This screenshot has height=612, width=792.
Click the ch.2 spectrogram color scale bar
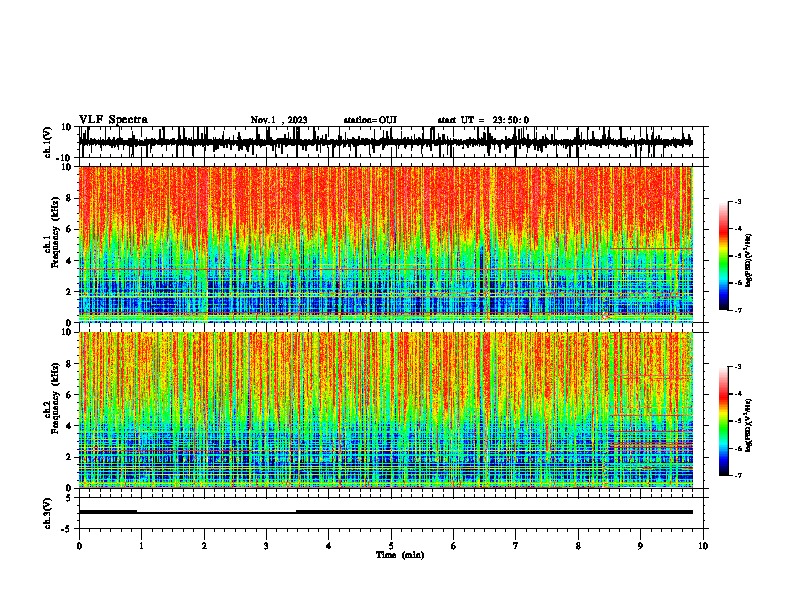724,421
